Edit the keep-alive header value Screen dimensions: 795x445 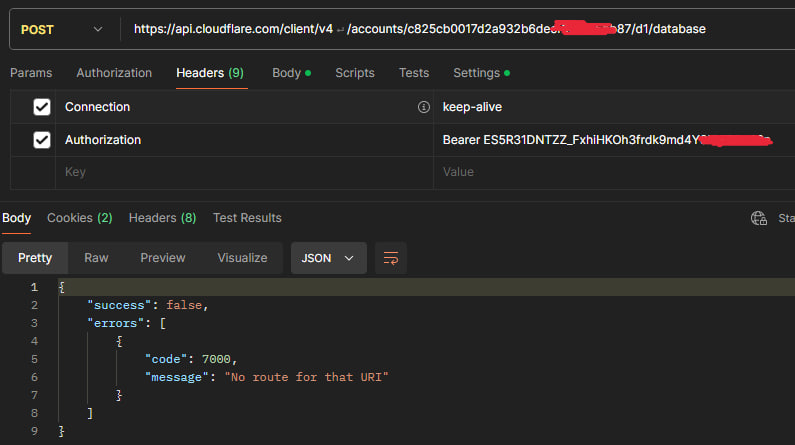(613, 107)
